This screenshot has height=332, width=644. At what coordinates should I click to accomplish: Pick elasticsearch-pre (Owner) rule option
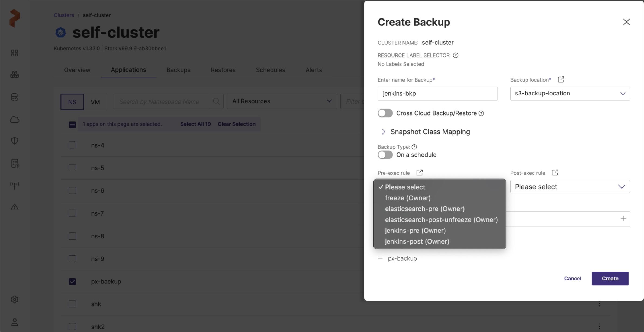coord(425,209)
